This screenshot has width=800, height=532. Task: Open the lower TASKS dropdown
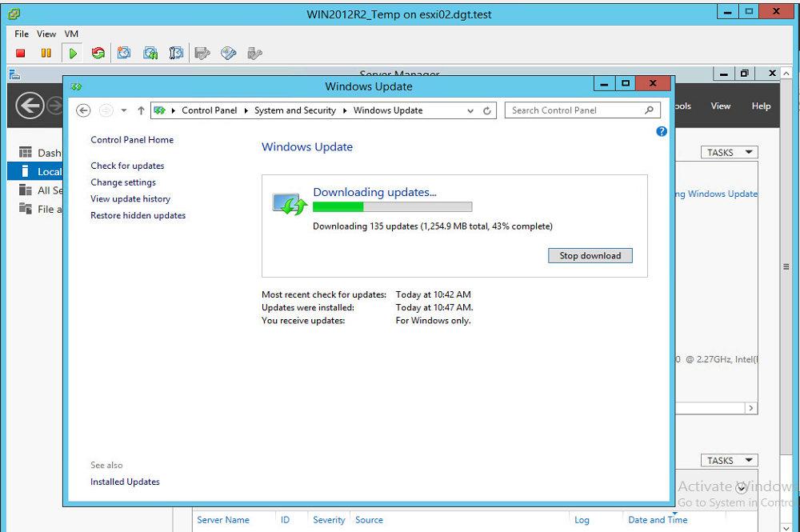729,461
